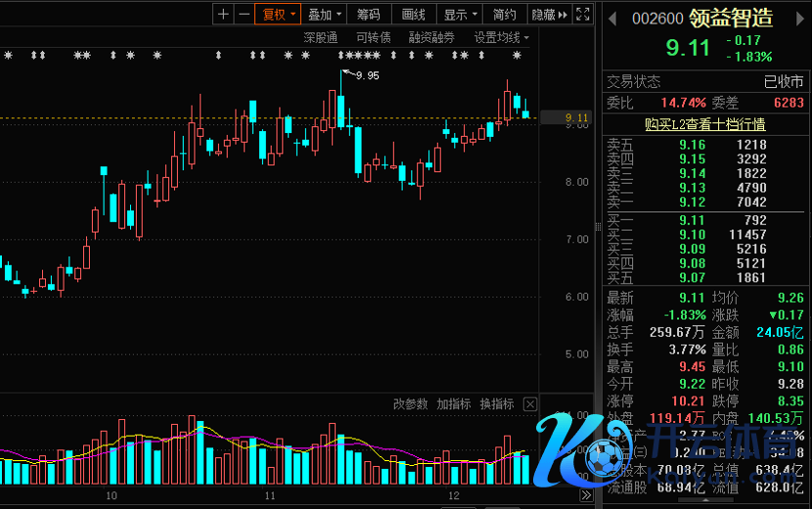Select the 融资融券 tab
The width and height of the screenshot is (812, 509).
(x=430, y=37)
